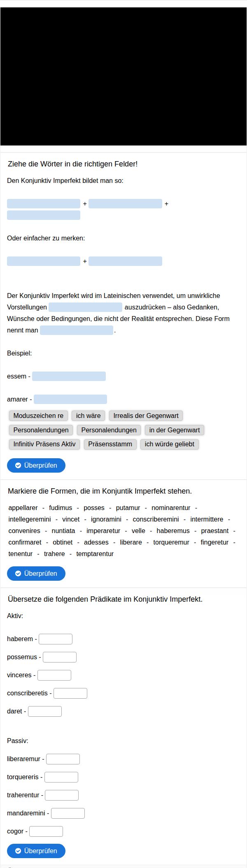The image size is (247, 868).
Task: Click the input box beside 'liberaremur'
Action: click(63, 759)
